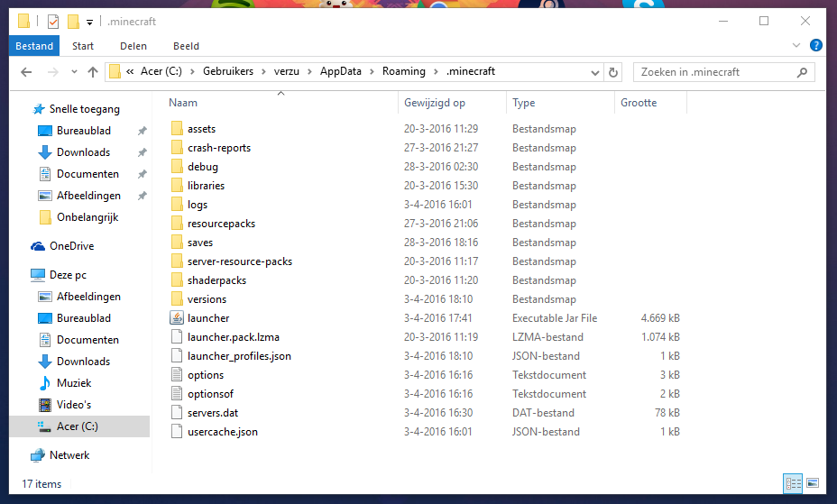Open Muziek under Deze pc
Viewport: 837px width, 504px height.
pos(74,383)
